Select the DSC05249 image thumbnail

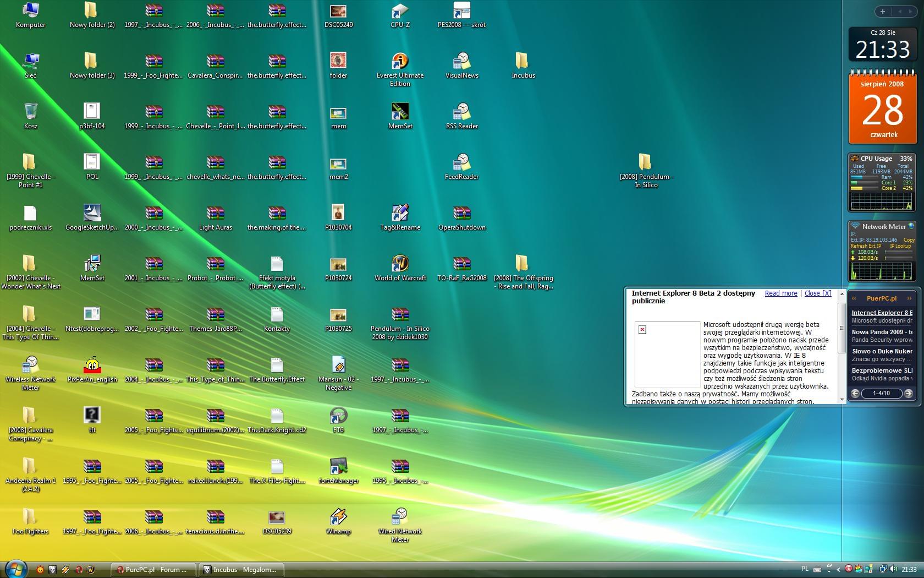338,15
